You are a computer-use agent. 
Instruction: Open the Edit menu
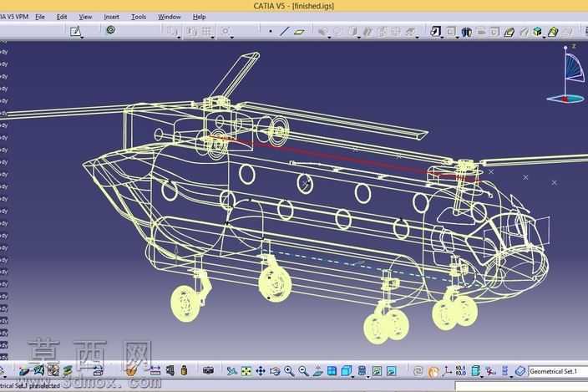(x=62, y=17)
